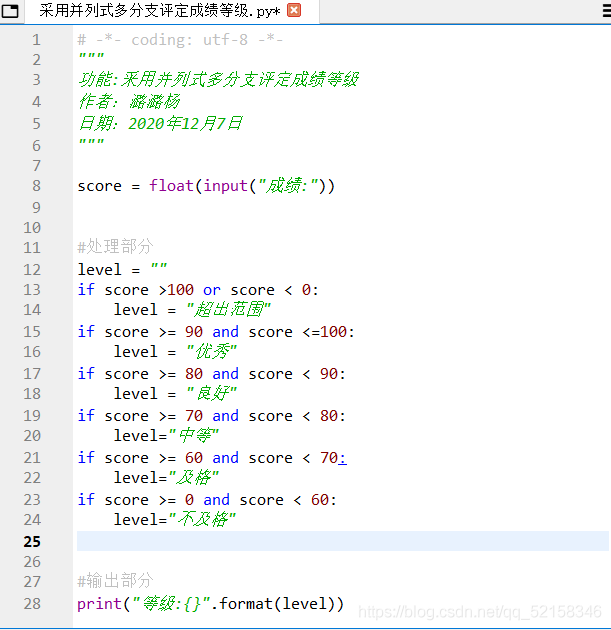The height and width of the screenshot is (630, 611).
Task: Click the 'or' keyword on line 13
Action: [212, 290]
